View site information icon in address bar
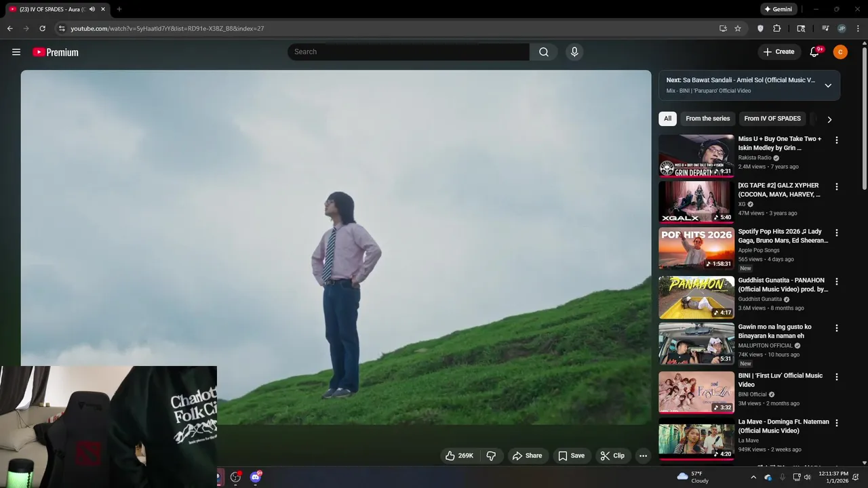This screenshot has width=868, height=488. 61,28
